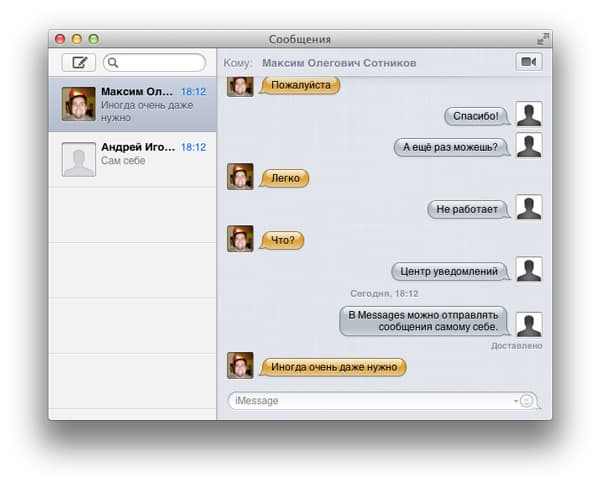Select the Андрей Иго... conversation
The width and height of the screenshot is (600, 486).
tap(132, 160)
